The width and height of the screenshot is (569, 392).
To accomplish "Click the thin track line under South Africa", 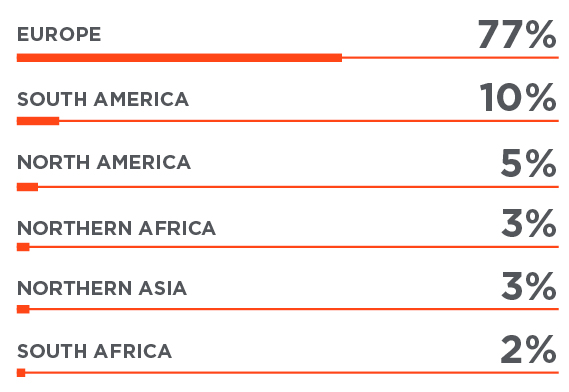I will click(x=292, y=373).
